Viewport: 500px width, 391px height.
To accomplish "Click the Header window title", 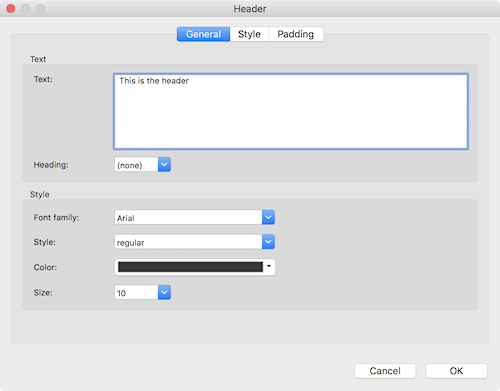I will click(250, 9).
